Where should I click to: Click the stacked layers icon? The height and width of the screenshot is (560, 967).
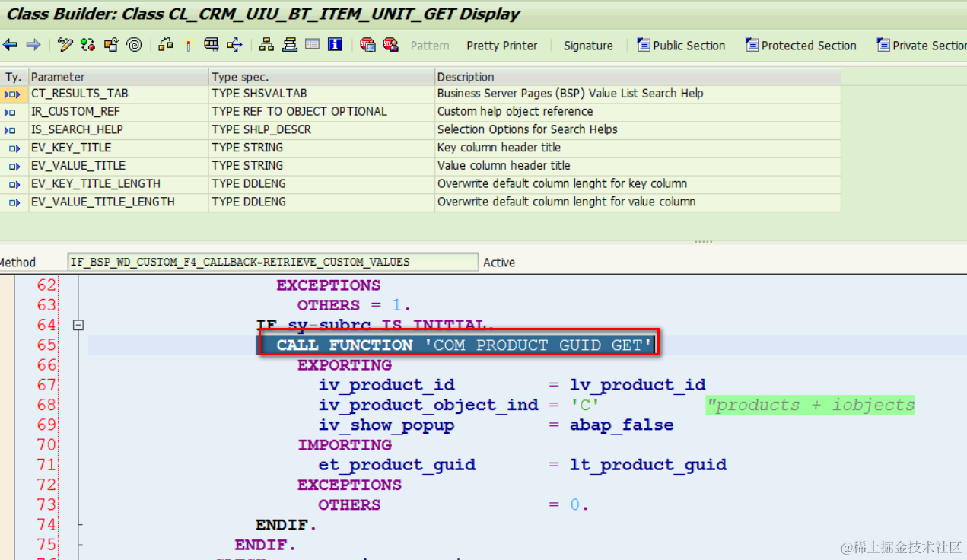[x=289, y=45]
